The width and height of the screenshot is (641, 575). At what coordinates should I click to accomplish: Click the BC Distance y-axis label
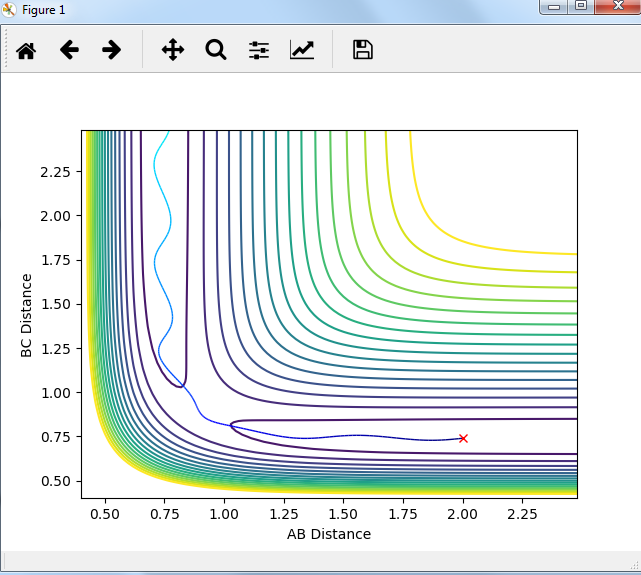coord(27,313)
